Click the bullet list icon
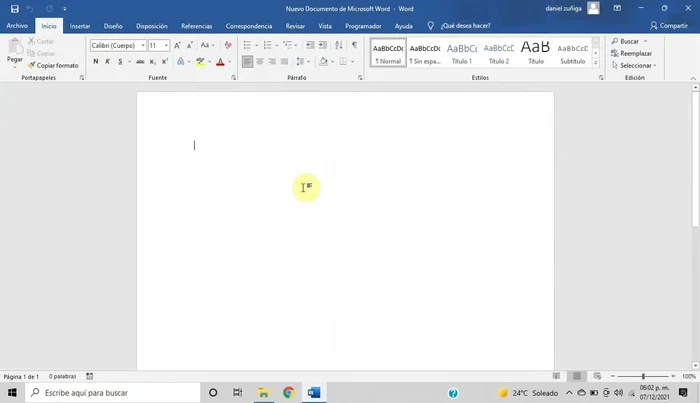 (x=247, y=45)
